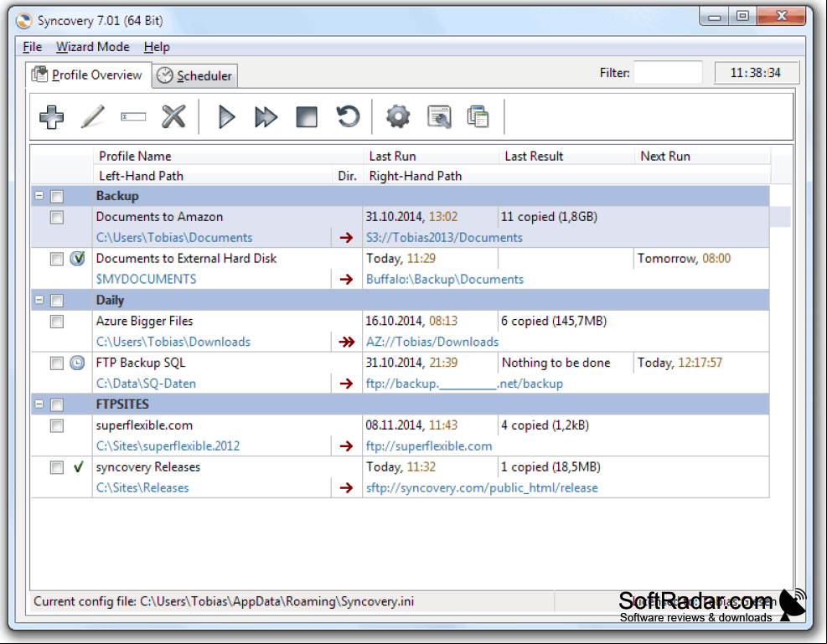Open path C:\Sites\Releases
827x644 pixels.
[142, 488]
